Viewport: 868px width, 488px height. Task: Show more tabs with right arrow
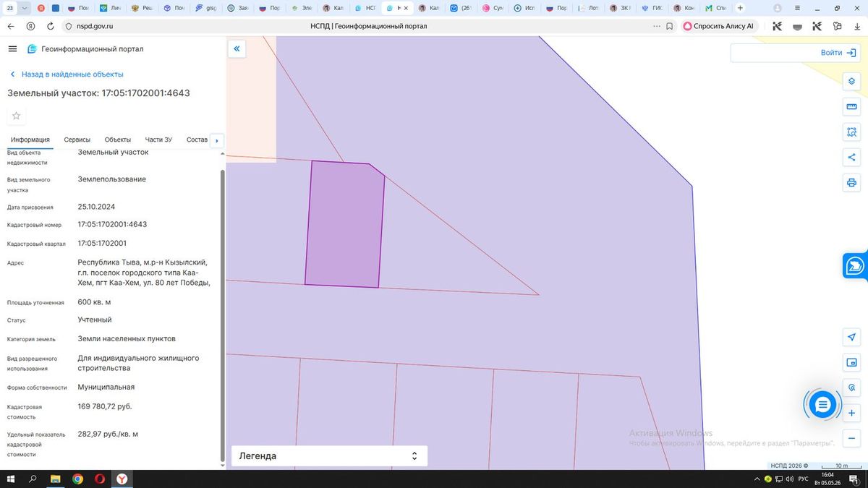click(x=216, y=140)
